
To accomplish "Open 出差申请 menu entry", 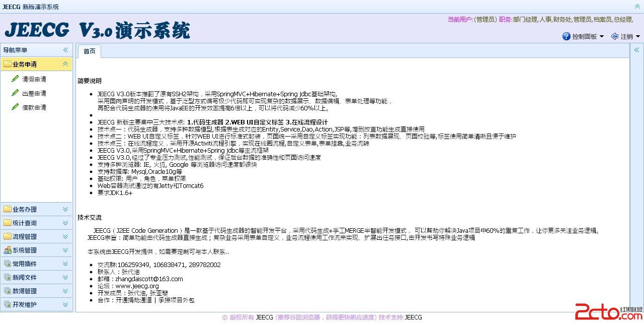I will click(34, 93).
